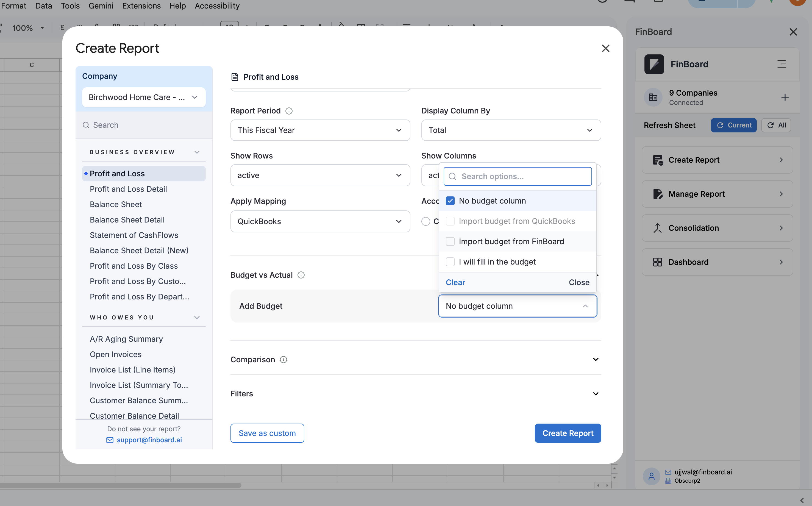Close the FinBoard side panel
Viewport: 812px width, 506px height.
[x=793, y=32]
